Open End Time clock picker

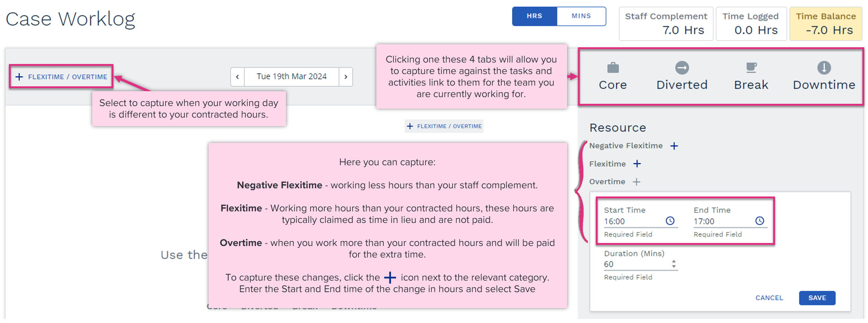point(760,221)
